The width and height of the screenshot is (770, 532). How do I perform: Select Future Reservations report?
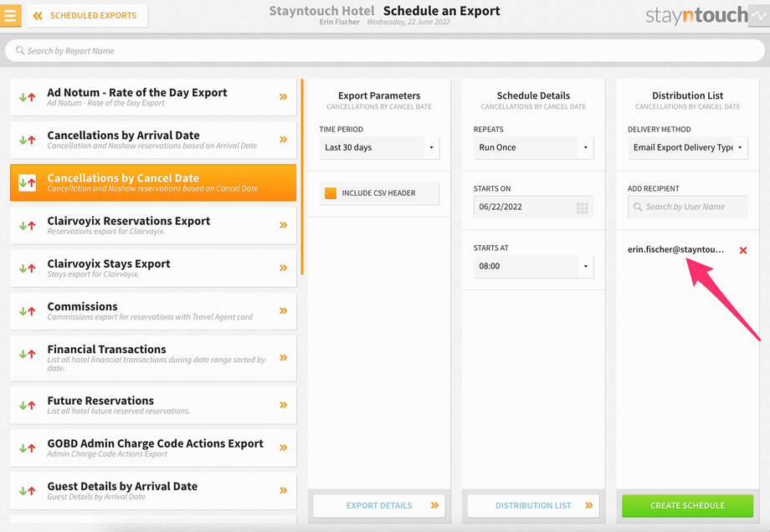153,405
